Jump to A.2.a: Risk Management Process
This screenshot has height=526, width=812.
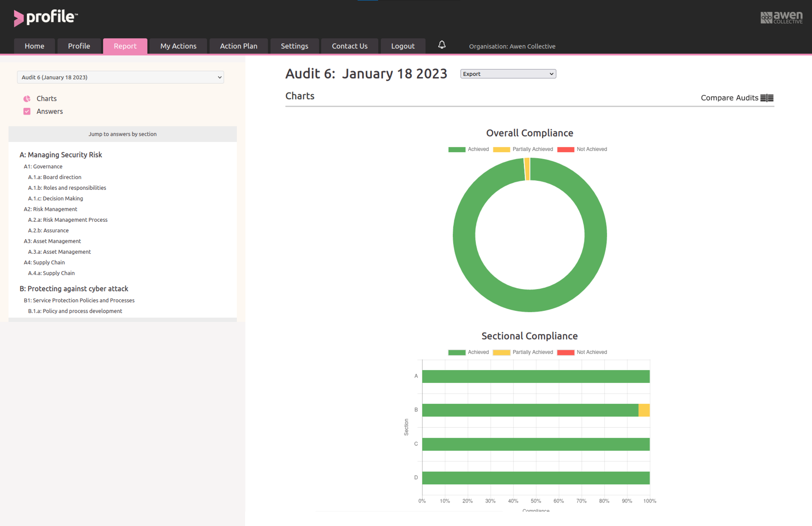(x=68, y=220)
